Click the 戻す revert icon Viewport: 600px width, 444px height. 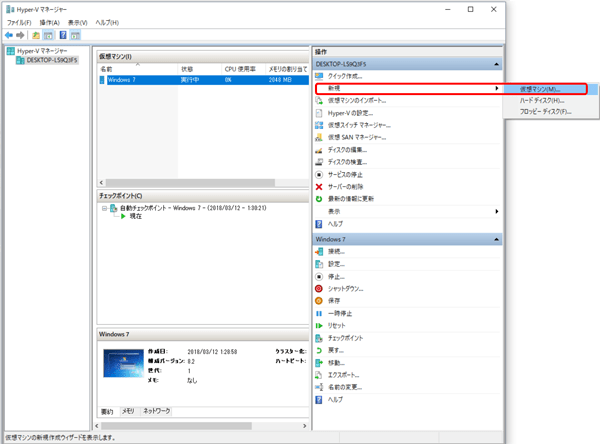click(x=319, y=350)
